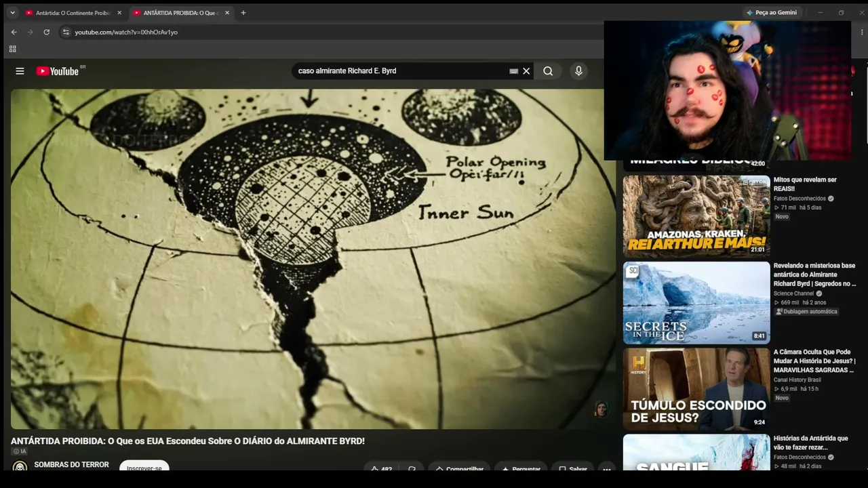Click the 'Peça ao Gemini' button
The image size is (868, 488).
[772, 13]
